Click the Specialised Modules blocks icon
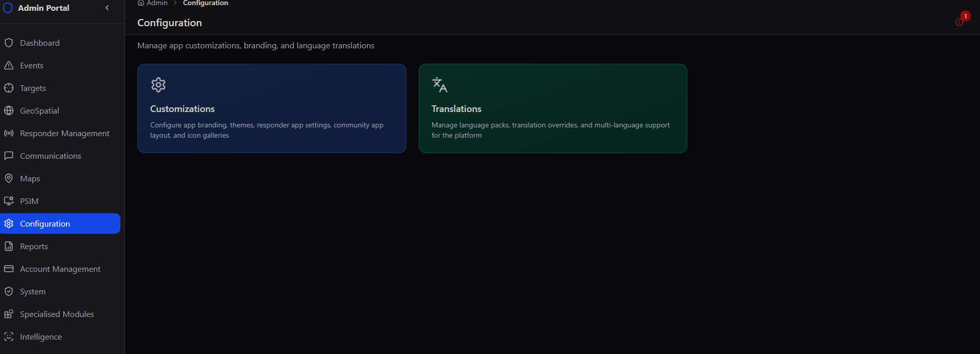This screenshot has height=354, width=980. click(x=9, y=314)
